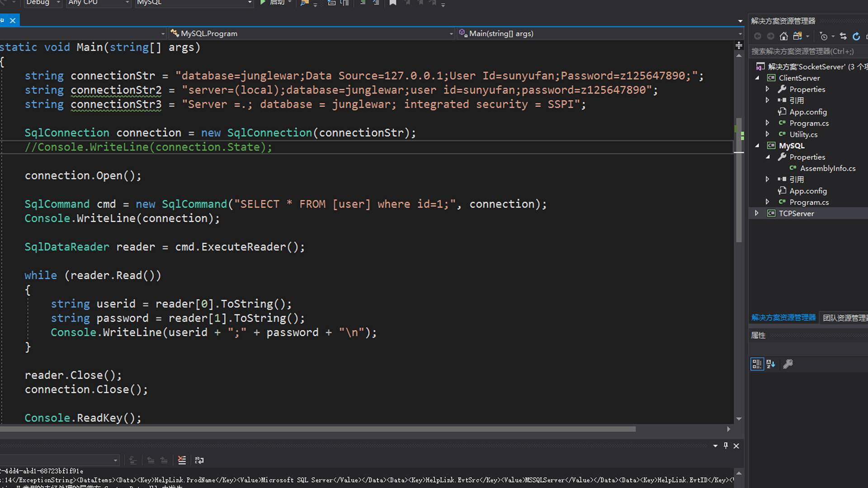Click sync with active document icon
Screen dimensions: 868x488
pyautogui.click(x=843, y=36)
